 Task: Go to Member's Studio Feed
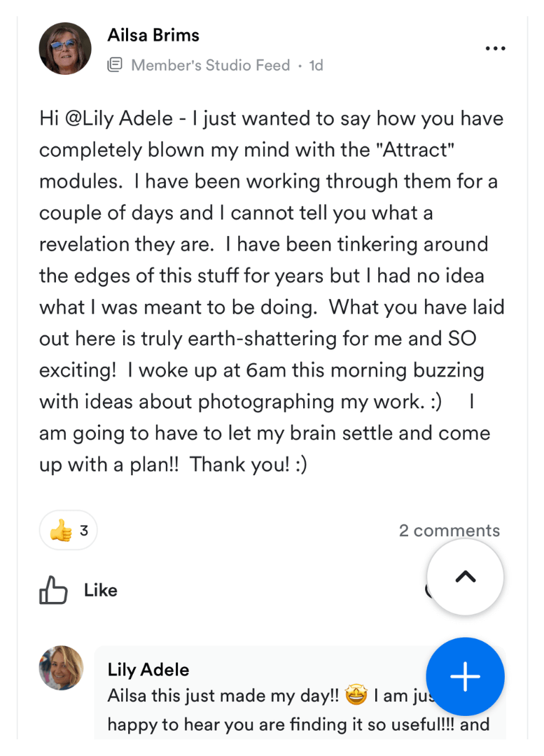pyautogui.click(x=210, y=66)
